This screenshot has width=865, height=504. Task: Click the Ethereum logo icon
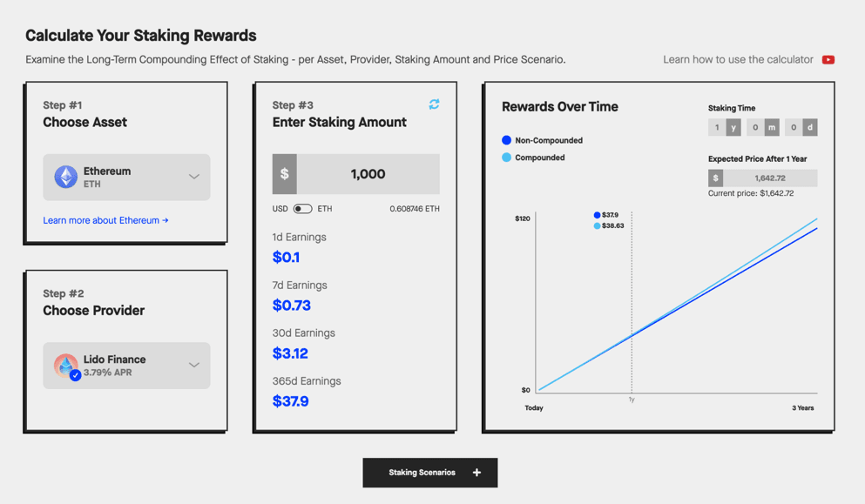66,177
